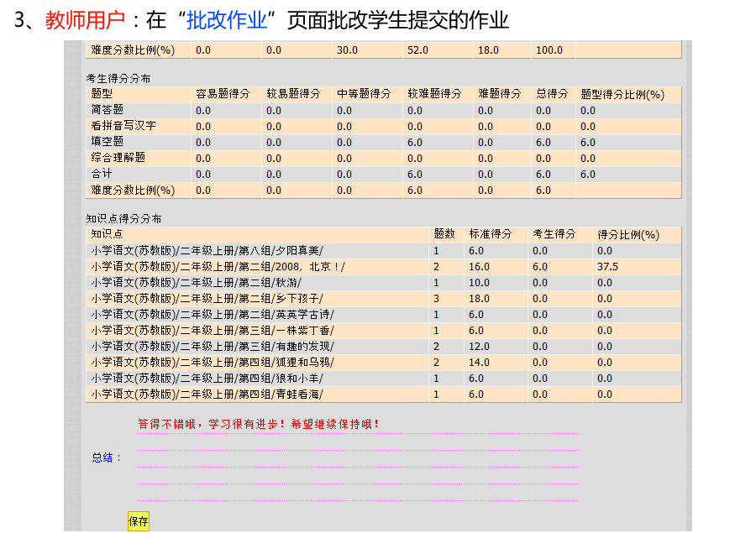Click the 37.5 score ratio cell
Image resolution: width=756 pixels, height=533 pixels.
pos(608,267)
